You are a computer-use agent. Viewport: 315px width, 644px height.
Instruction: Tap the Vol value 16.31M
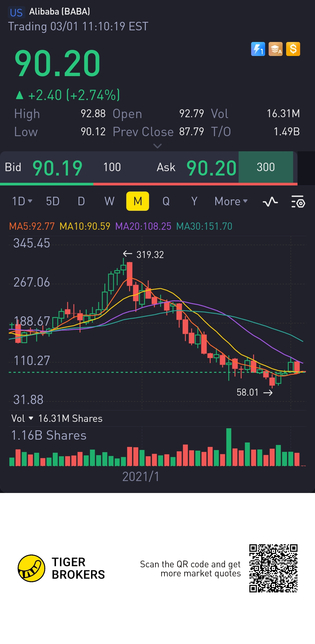pyautogui.click(x=283, y=113)
